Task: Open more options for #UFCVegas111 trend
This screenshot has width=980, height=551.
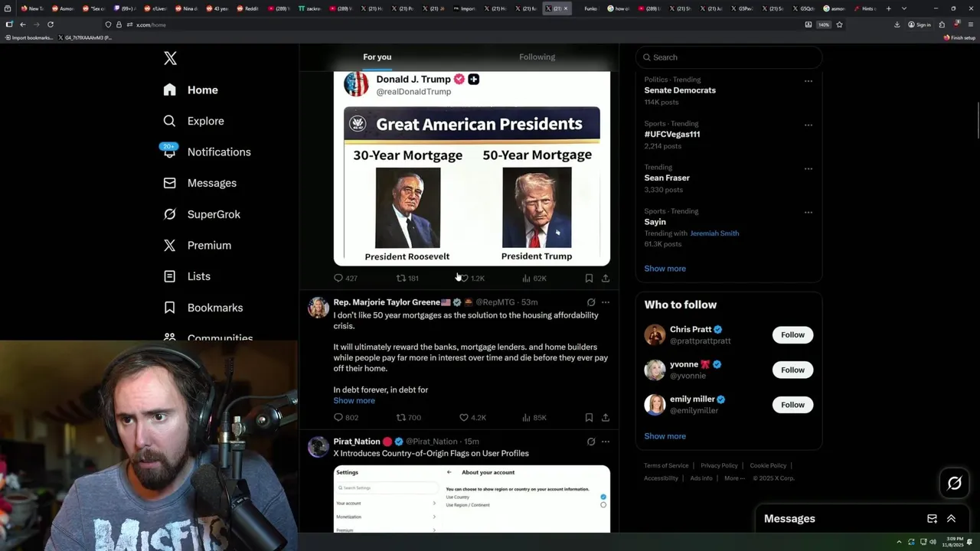Action: click(x=808, y=125)
